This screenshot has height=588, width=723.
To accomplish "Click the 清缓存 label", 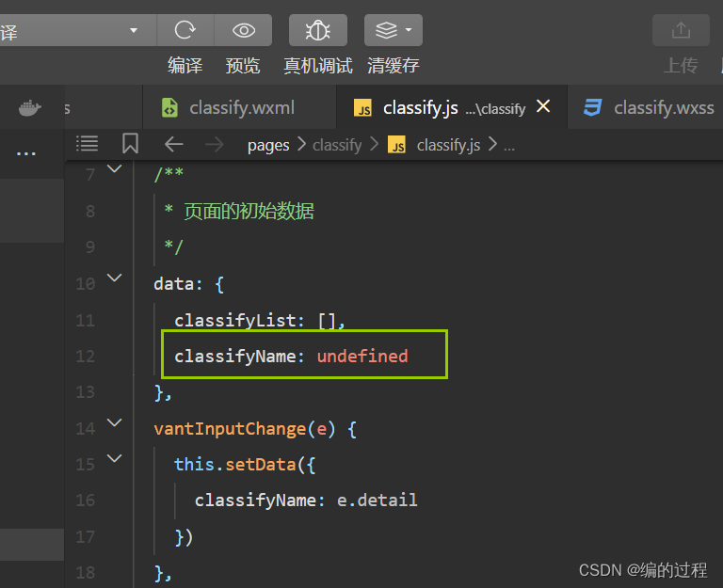I will (x=393, y=66).
